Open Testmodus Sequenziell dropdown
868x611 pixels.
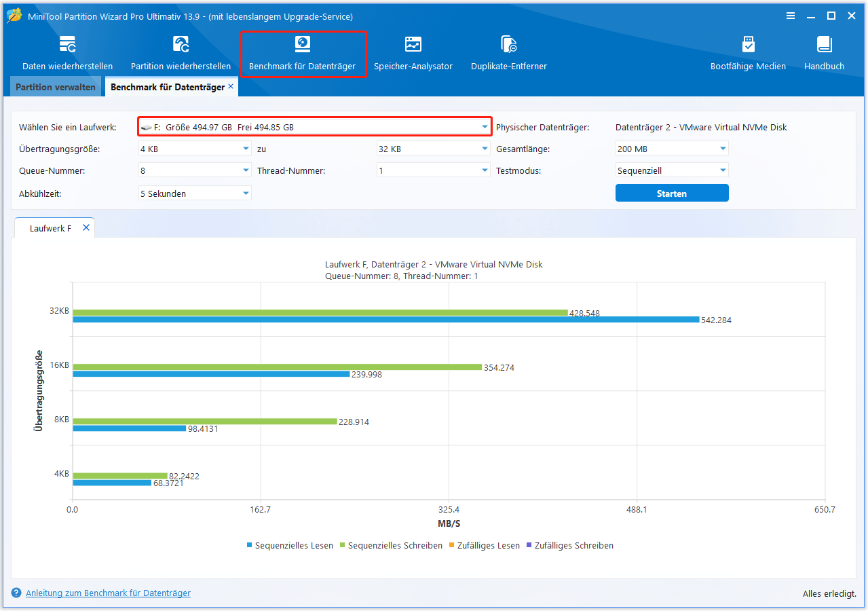(x=672, y=170)
